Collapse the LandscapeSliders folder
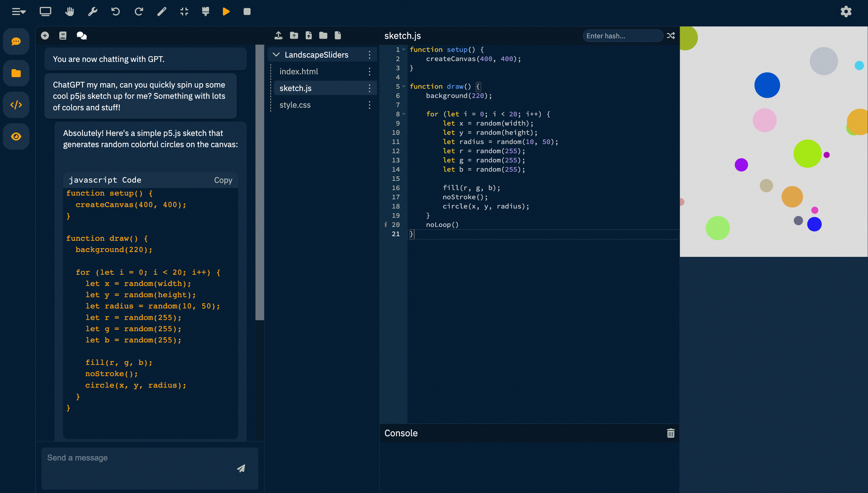The height and width of the screenshot is (493, 868). 276,55
